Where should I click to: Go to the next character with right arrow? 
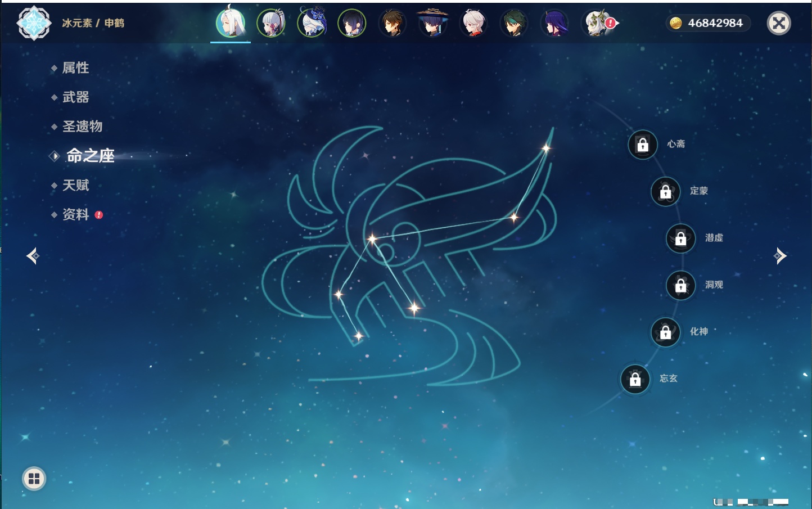780,256
